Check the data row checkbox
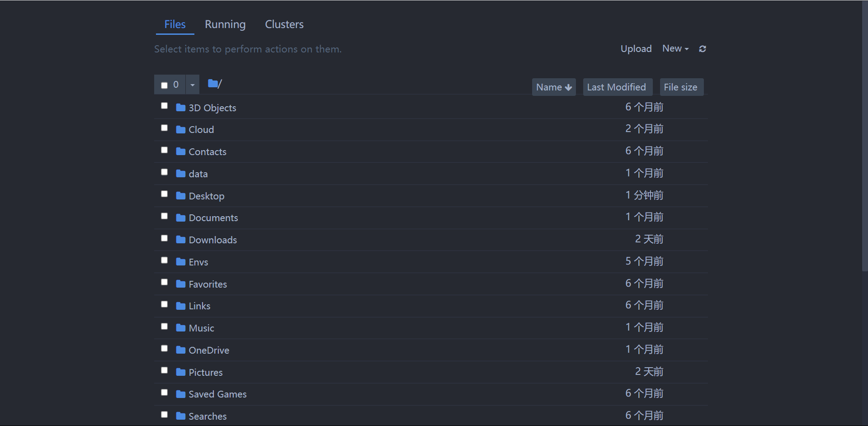Screen dimensions: 868x426 [165, 172]
